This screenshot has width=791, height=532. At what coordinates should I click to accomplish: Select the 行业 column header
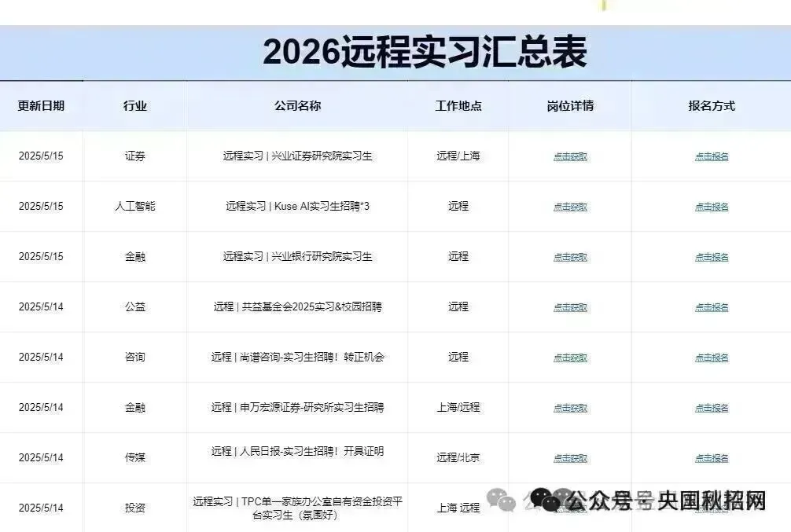pos(134,106)
